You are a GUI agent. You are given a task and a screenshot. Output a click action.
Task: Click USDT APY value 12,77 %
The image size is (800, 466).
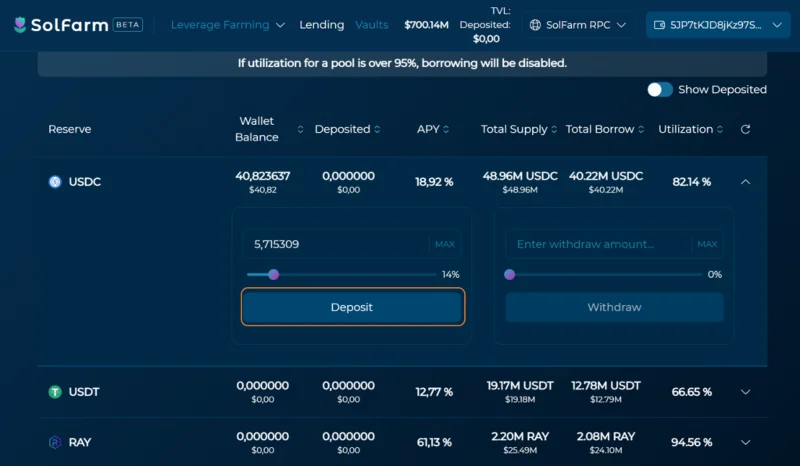point(434,391)
